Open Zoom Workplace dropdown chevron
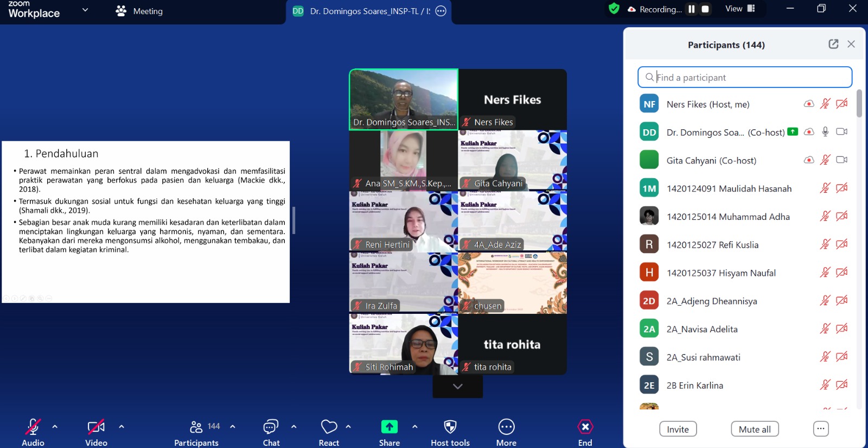Image resolution: width=868 pixels, height=448 pixels. coord(85,10)
